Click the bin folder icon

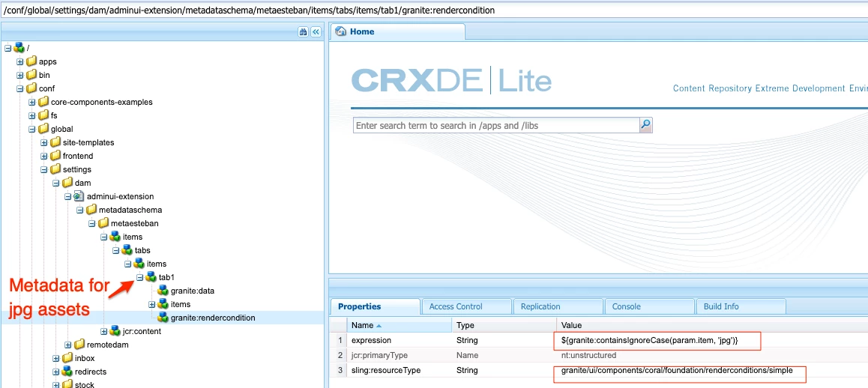pyautogui.click(x=31, y=75)
